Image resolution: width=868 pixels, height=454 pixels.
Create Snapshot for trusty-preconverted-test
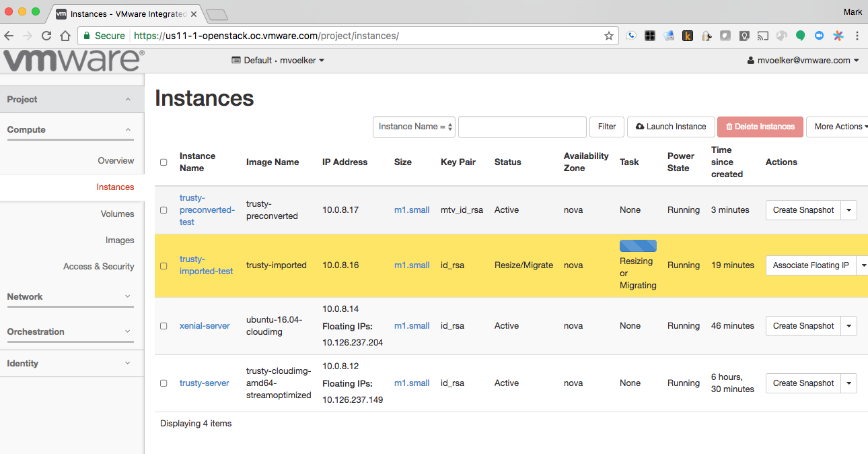[803, 210]
